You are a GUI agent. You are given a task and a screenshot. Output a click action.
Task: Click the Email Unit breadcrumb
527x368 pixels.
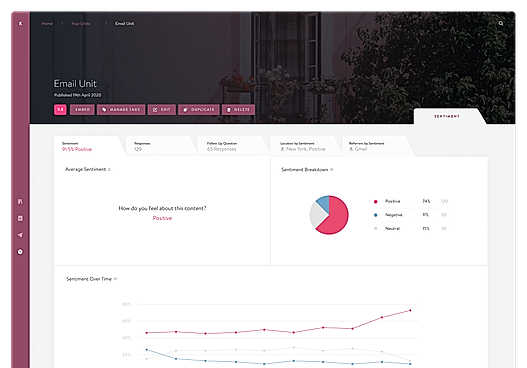(125, 24)
